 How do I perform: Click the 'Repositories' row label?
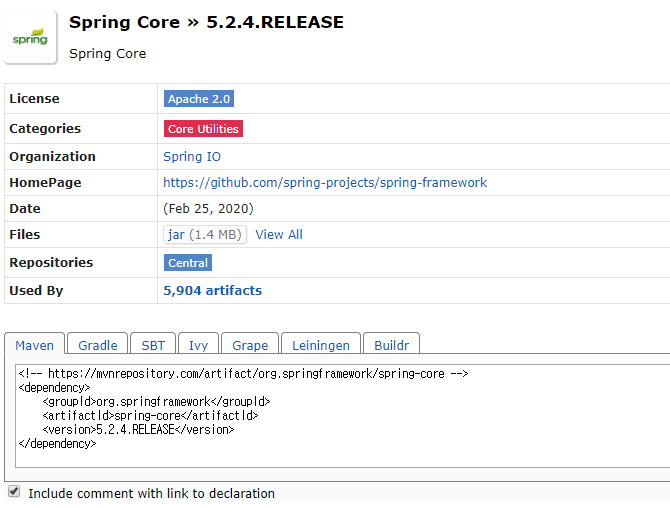(x=51, y=263)
